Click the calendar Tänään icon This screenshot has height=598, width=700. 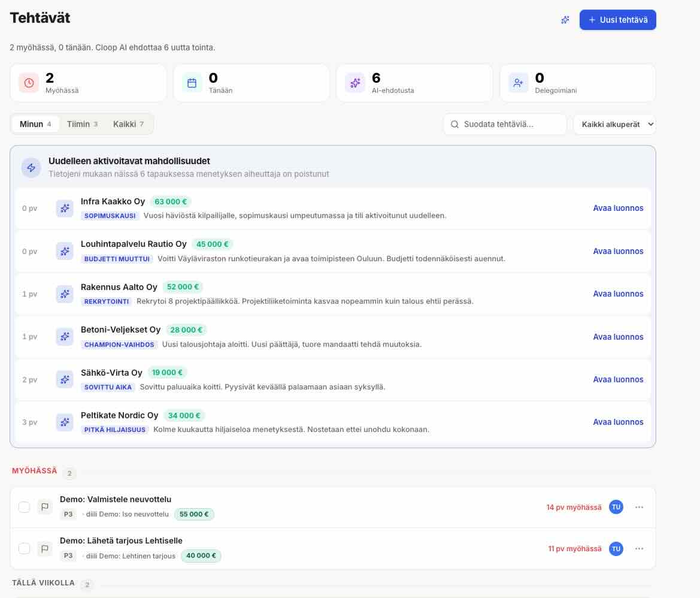pyautogui.click(x=192, y=83)
